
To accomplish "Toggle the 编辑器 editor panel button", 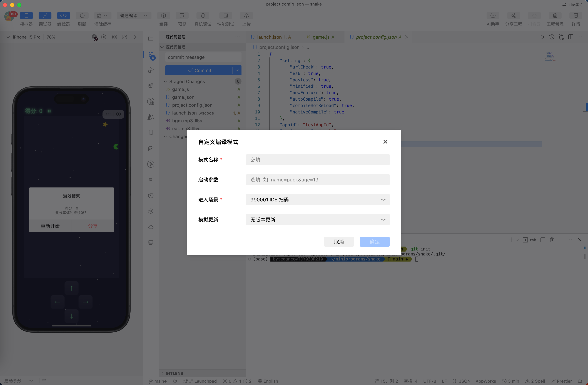I will pos(63,16).
